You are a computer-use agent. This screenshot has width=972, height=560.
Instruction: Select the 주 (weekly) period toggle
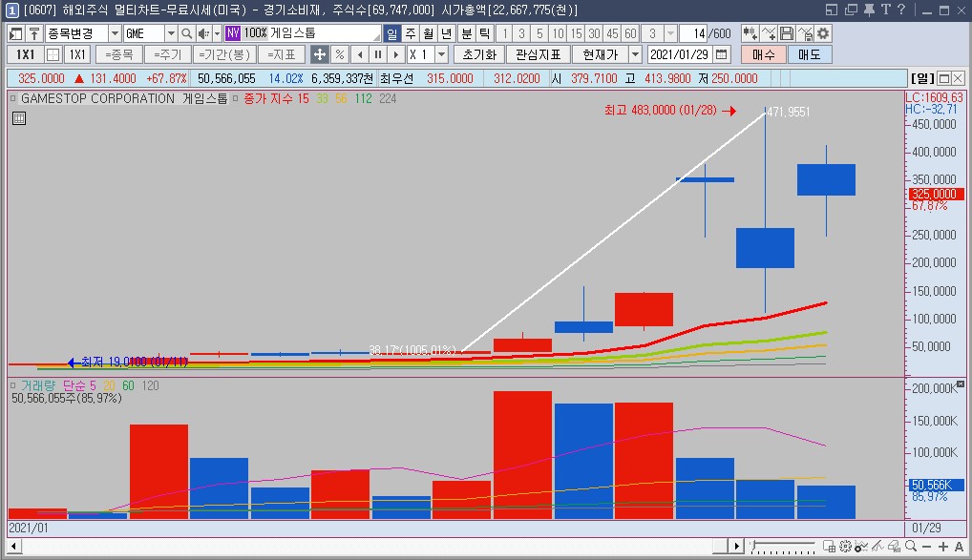(411, 33)
